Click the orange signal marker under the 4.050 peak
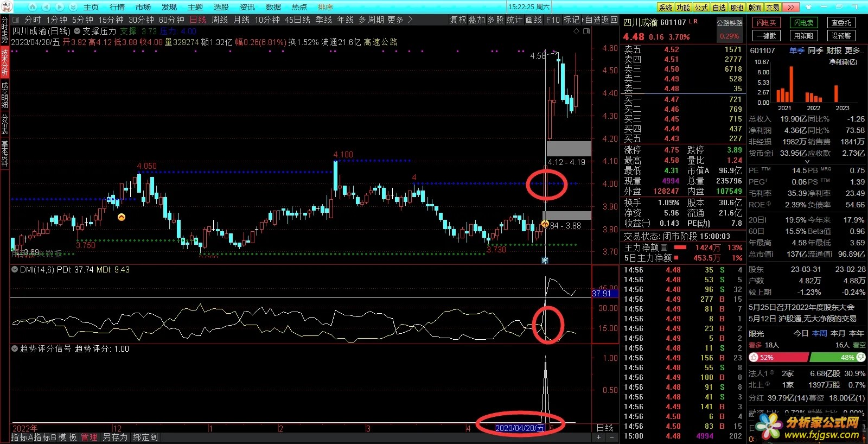Screen dimensions: 868x444 click(x=122, y=217)
